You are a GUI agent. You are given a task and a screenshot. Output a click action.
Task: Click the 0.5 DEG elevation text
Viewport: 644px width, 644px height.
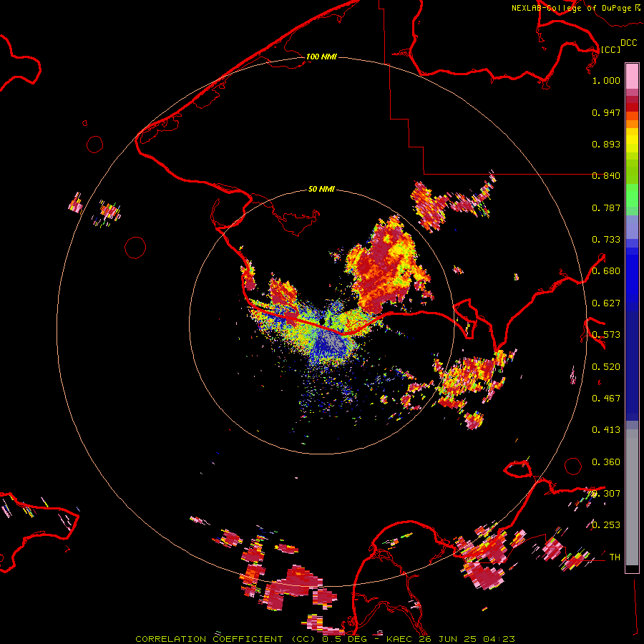(x=345, y=639)
